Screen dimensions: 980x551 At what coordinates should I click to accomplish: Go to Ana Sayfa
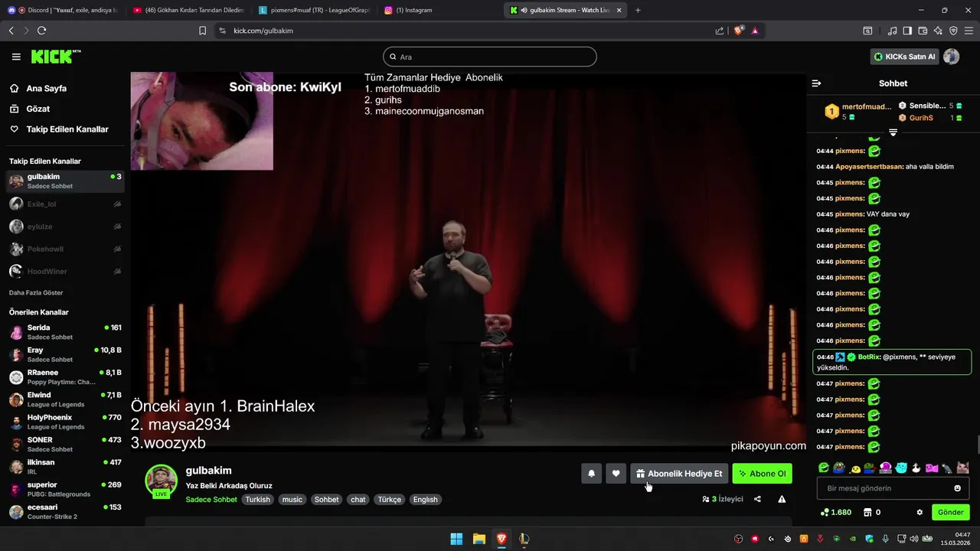[x=47, y=88]
